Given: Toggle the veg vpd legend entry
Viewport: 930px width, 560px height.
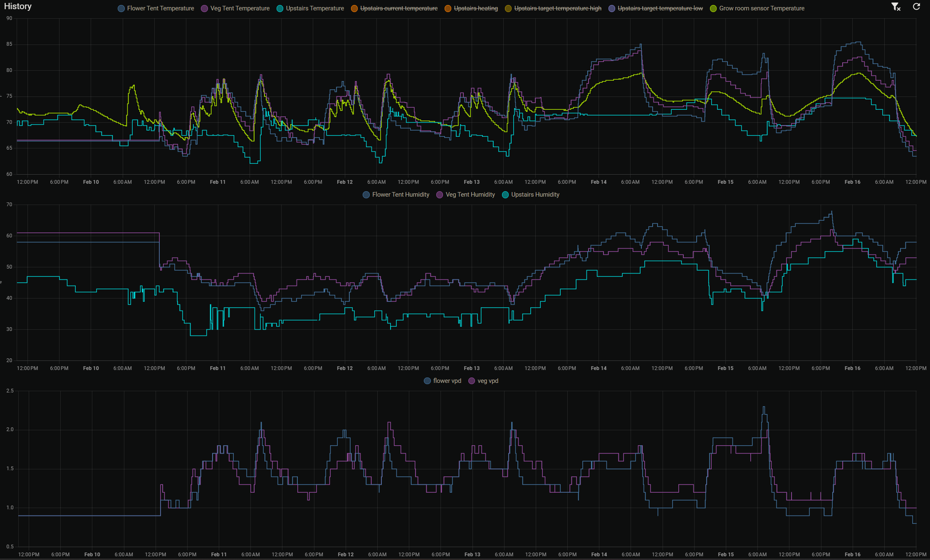Looking at the screenshot, I should tap(487, 381).
